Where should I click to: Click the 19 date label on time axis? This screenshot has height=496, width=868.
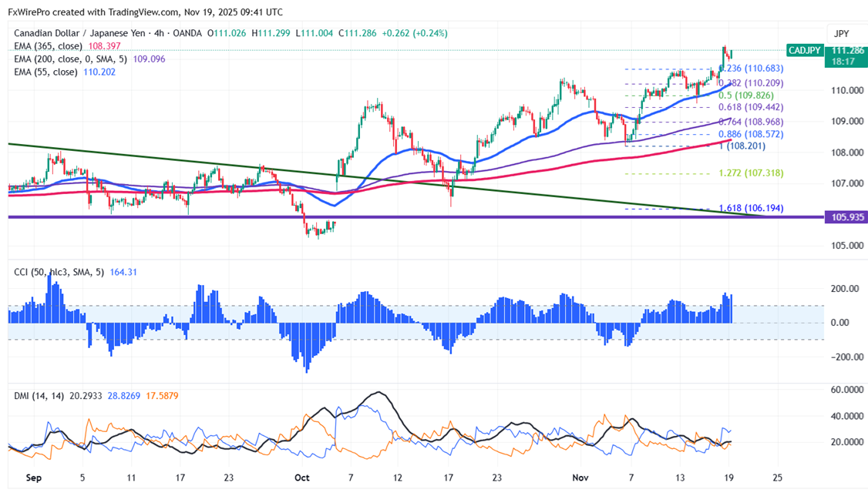(x=728, y=478)
